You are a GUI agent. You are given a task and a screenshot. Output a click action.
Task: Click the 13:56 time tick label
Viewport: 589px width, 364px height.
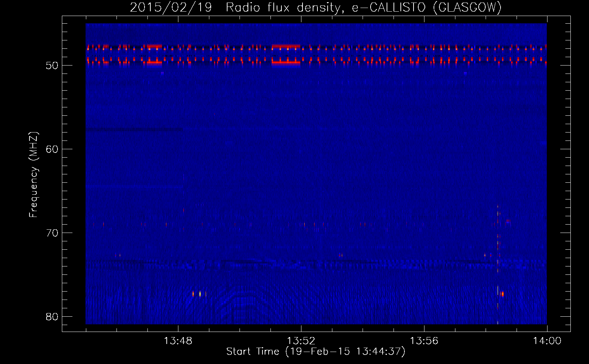tap(424, 341)
